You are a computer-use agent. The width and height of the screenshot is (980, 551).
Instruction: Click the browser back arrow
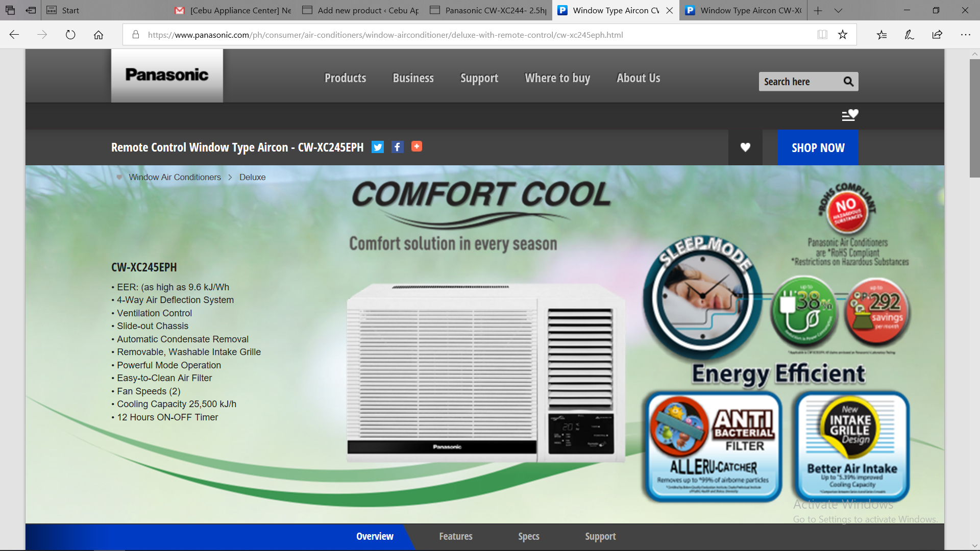14,35
